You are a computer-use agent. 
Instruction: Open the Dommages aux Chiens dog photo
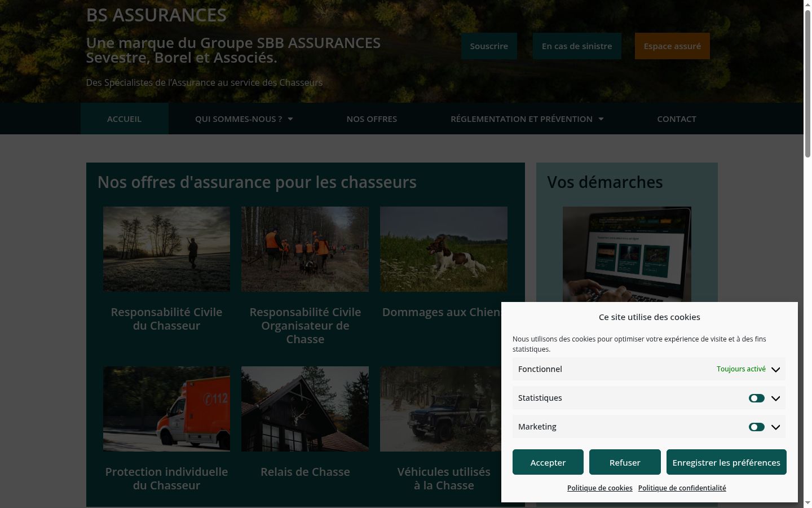pyautogui.click(x=444, y=249)
